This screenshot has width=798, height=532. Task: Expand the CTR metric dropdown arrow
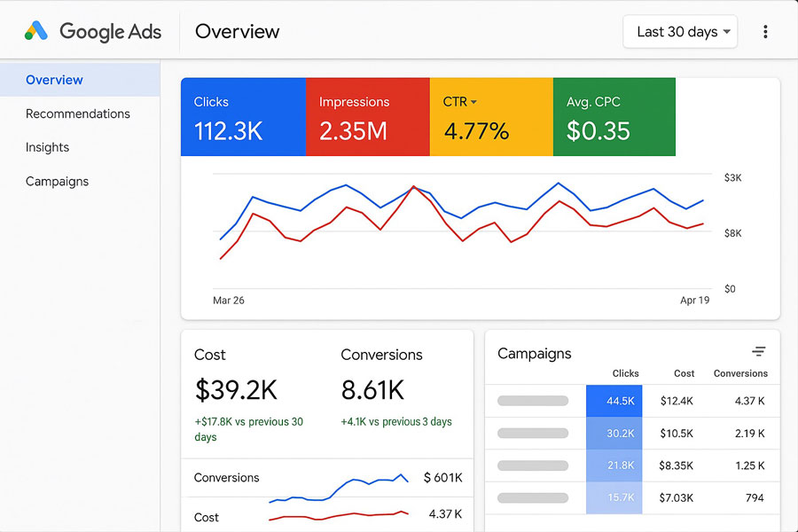(473, 102)
